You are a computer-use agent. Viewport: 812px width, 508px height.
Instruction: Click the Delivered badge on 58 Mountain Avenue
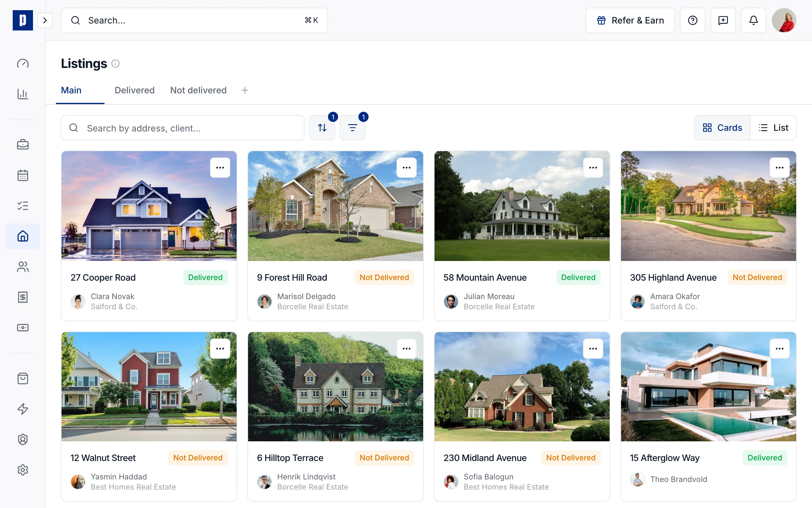point(578,277)
